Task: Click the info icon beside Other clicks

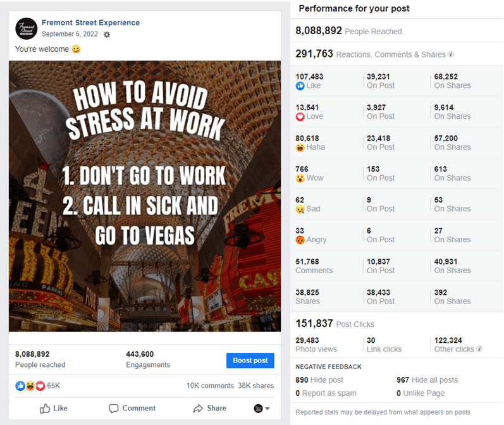Action: pos(479,349)
